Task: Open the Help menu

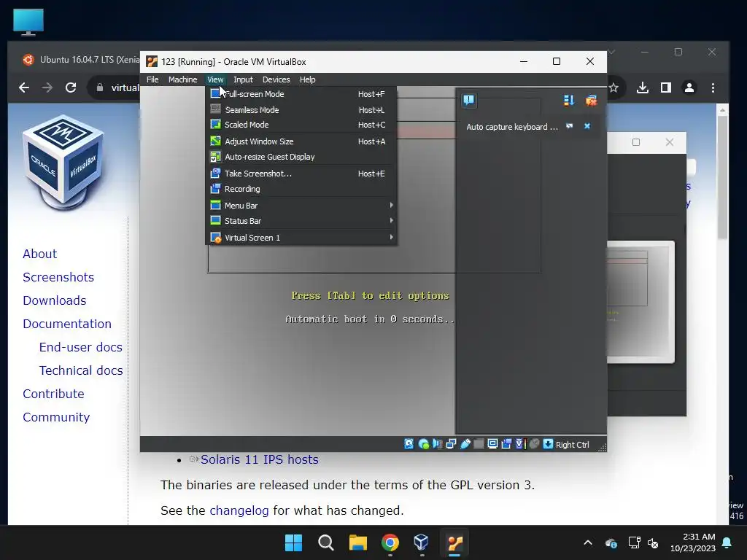Action: pos(307,79)
